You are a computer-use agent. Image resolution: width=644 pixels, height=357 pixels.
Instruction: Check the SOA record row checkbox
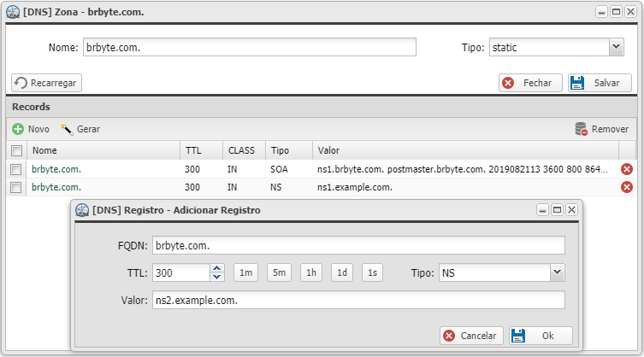click(x=15, y=169)
